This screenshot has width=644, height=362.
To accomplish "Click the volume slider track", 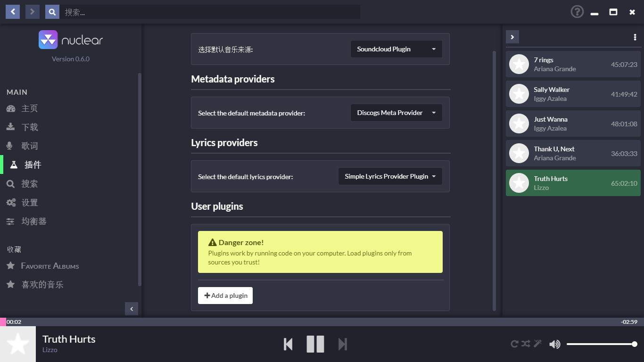I will [602, 344].
